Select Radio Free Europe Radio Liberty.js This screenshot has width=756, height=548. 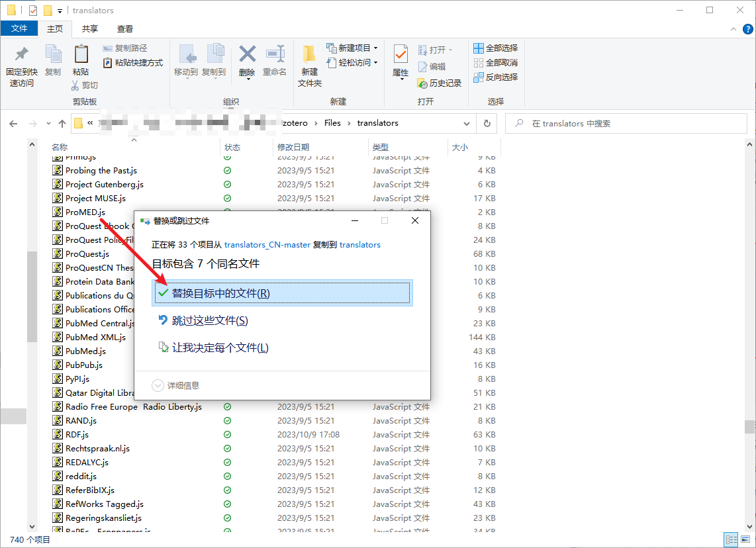[x=134, y=407]
